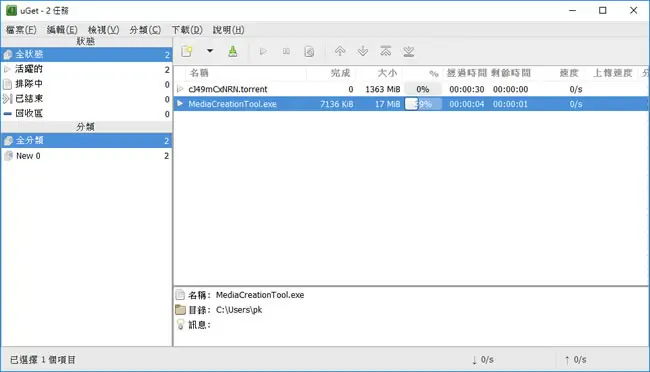The height and width of the screenshot is (372, 650).
Task: Select the 排隊中 status filter
Action: pyautogui.click(x=86, y=84)
